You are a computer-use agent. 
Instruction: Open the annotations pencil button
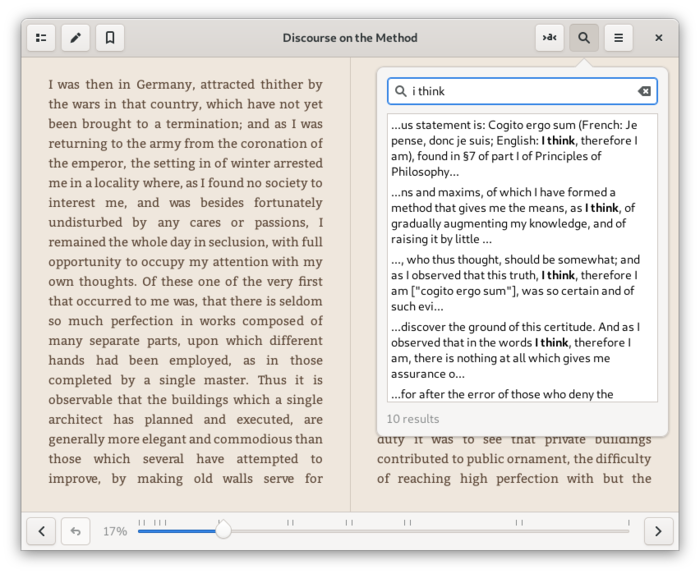[x=75, y=38]
